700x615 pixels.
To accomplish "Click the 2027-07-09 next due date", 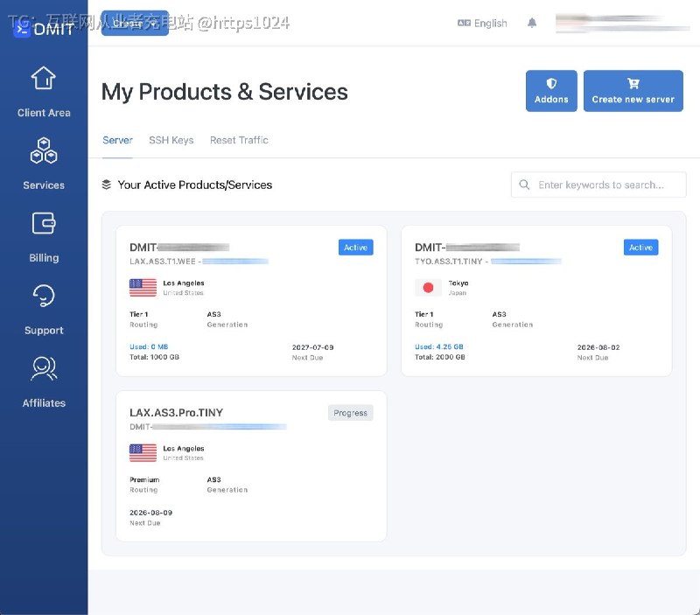I will click(312, 347).
